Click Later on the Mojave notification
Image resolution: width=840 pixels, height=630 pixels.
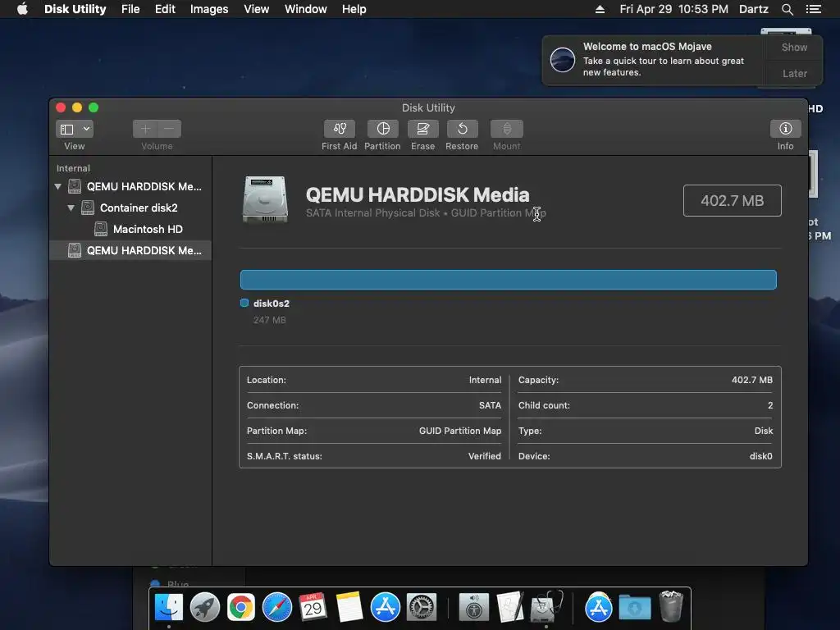(794, 73)
